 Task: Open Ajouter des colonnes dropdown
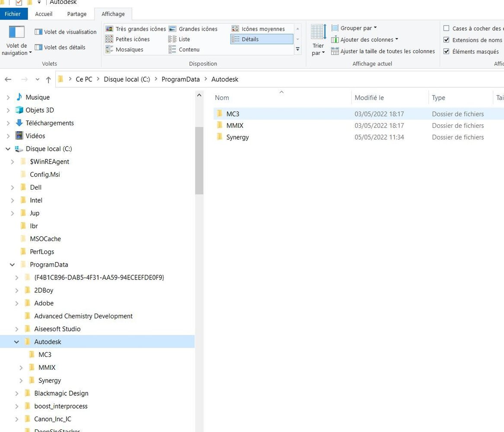click(364, 39)
